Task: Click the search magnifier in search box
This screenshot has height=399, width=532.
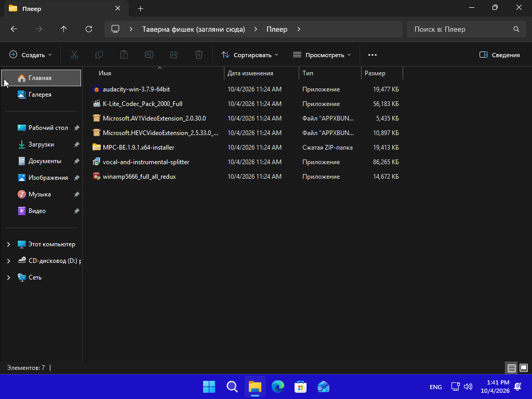Action: [x=516, y=29]
